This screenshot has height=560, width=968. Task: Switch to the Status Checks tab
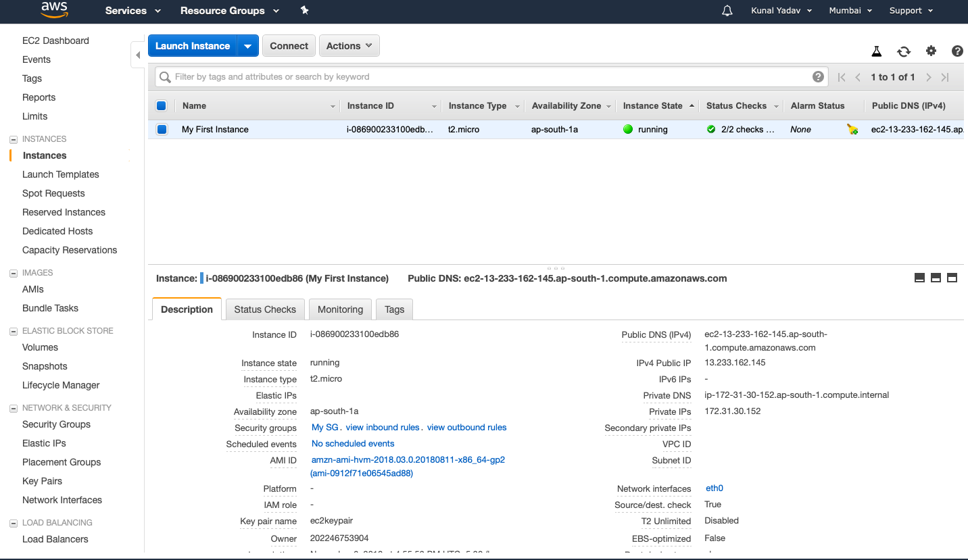(x=265, y=309)
